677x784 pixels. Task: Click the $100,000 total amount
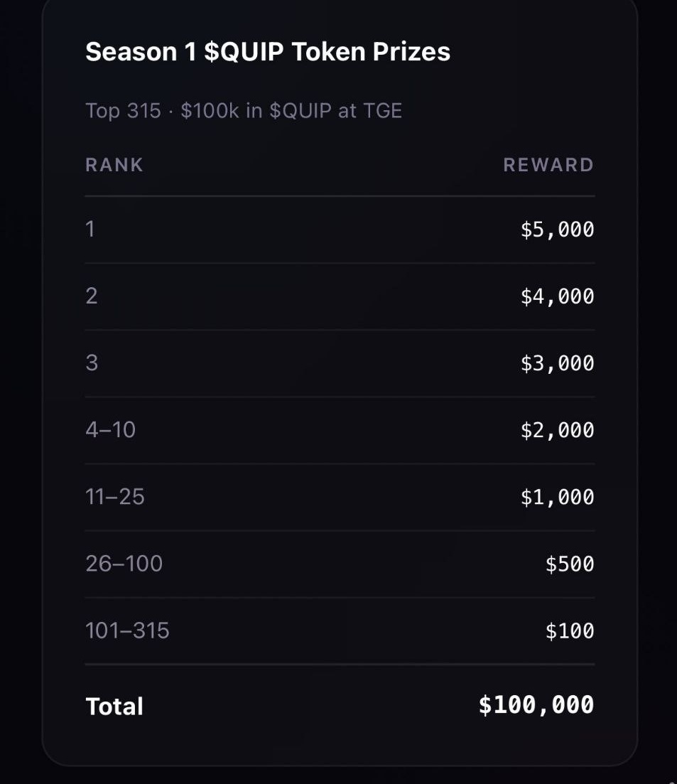[536, 705]
